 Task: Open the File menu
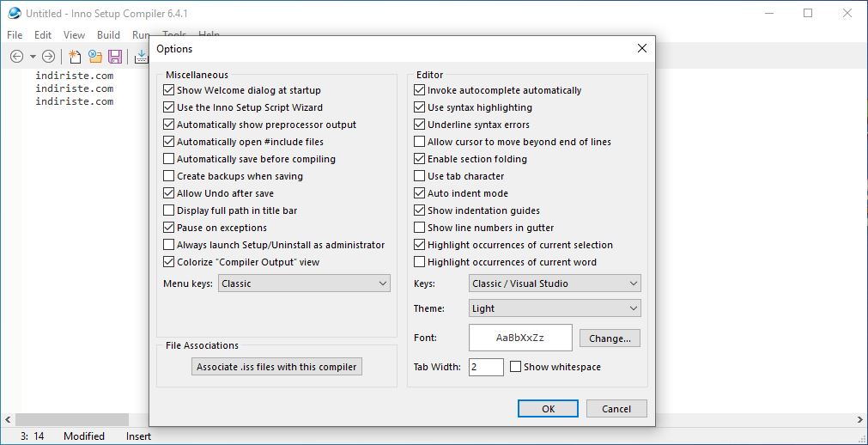(15, 35)
